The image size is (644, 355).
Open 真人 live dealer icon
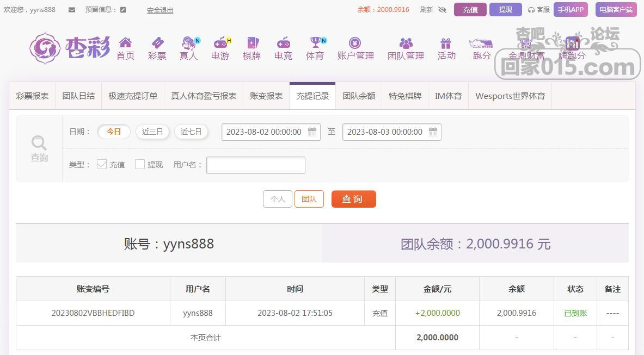189,42
